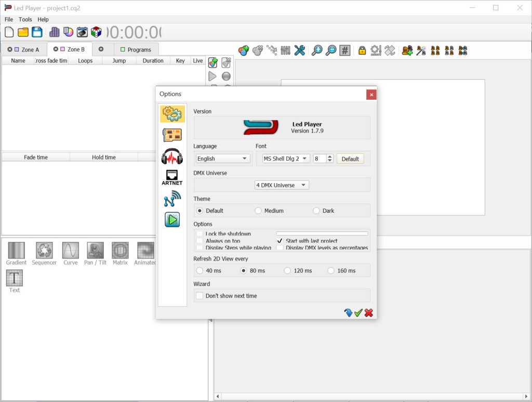Screen dimensions: 532x402
Task: Set refresh rate to 120 ms
Action: point(287,270)
